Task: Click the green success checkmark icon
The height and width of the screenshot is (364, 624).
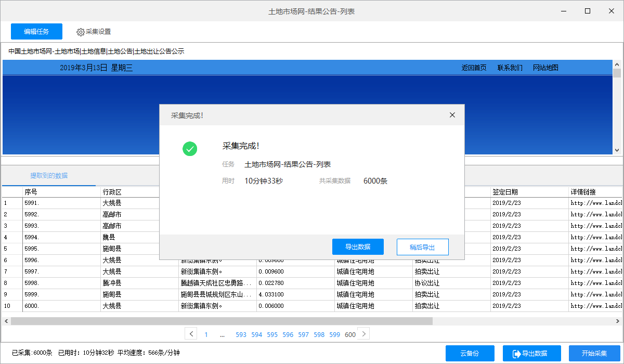Action: pos(190,149)
